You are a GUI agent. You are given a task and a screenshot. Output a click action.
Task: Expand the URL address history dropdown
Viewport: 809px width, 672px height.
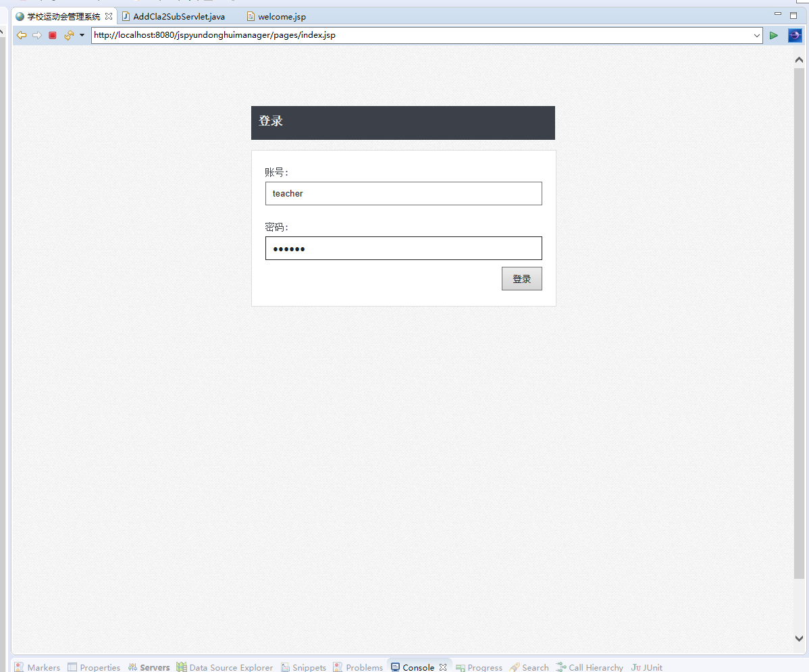point(756,35)
